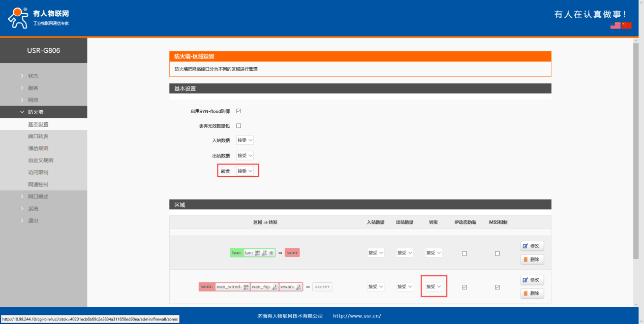The width and height of the screenshot is (644, 324).
Task: Open the 入站数据 dropdown in basic settings
Action: tap(244, 141)
